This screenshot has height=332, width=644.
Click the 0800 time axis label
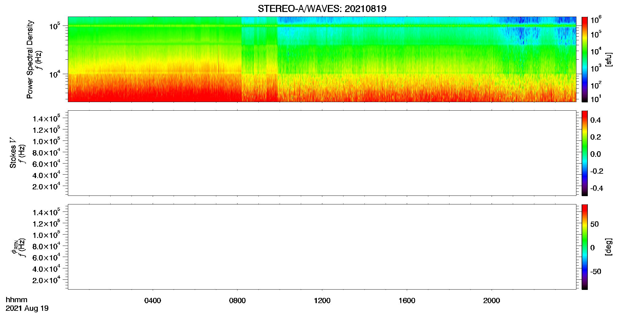coord(238,301)
